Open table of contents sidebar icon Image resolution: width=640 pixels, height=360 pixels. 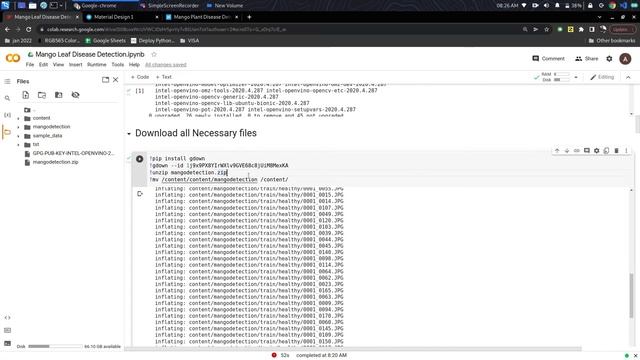pyautogui.click(x=7, y=81)
